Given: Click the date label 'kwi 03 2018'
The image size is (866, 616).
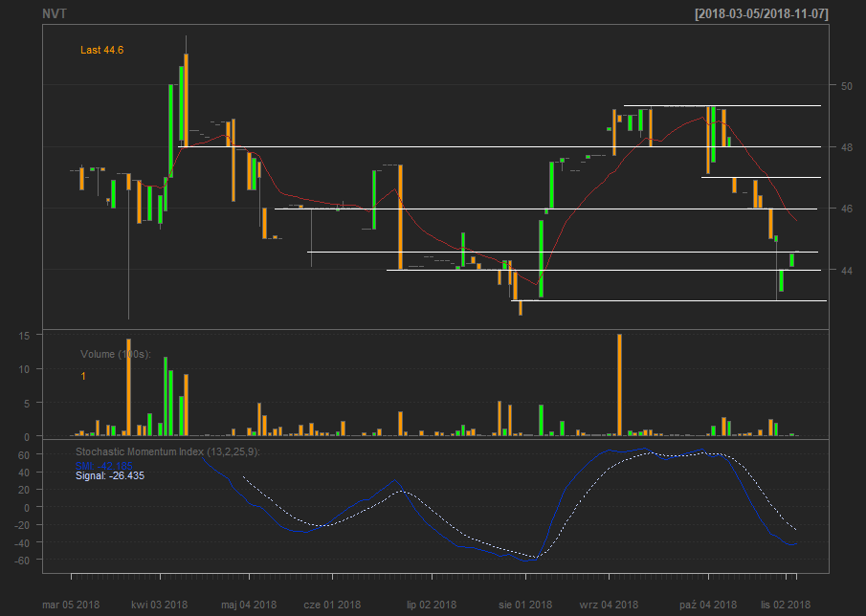Looking at the screenshot, I should tap(159, 605).
